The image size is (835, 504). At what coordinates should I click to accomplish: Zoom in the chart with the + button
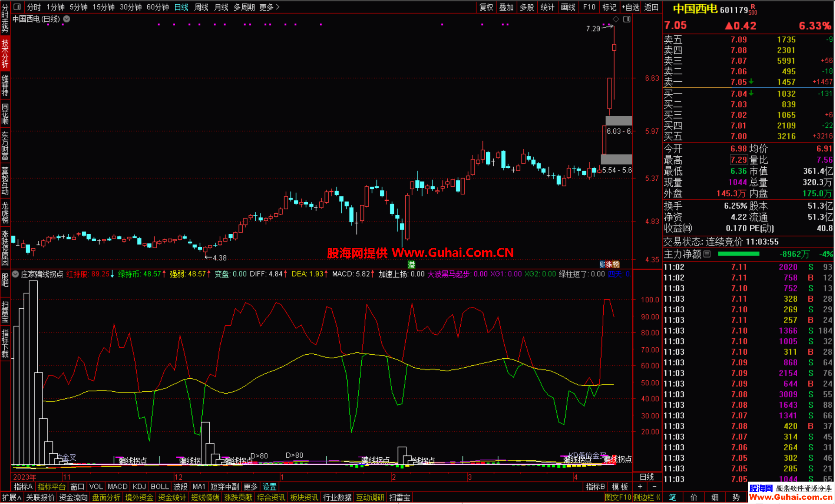[x=640, y=487]
